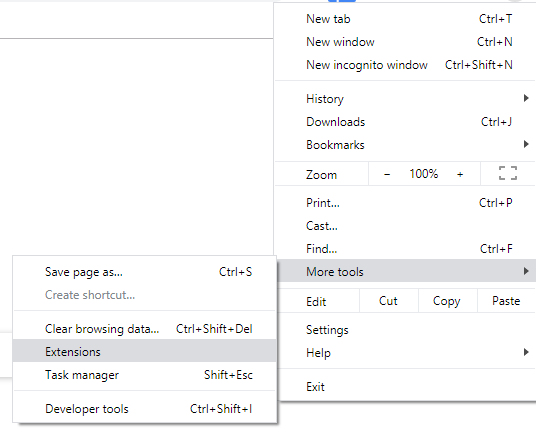
Task: Expand the Help submenu
Action: pos(405,352)
